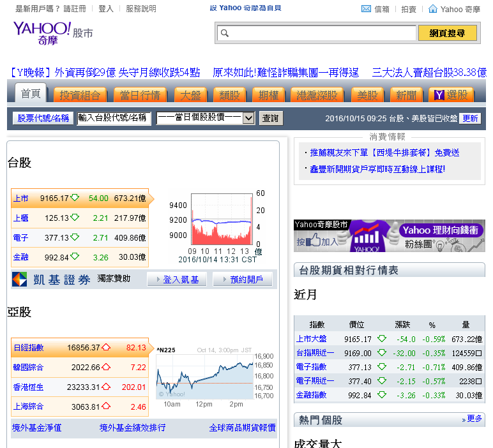Open the 全球商品期貨報價 link
The width and height of the screenshot is (493, 448).
243,428
